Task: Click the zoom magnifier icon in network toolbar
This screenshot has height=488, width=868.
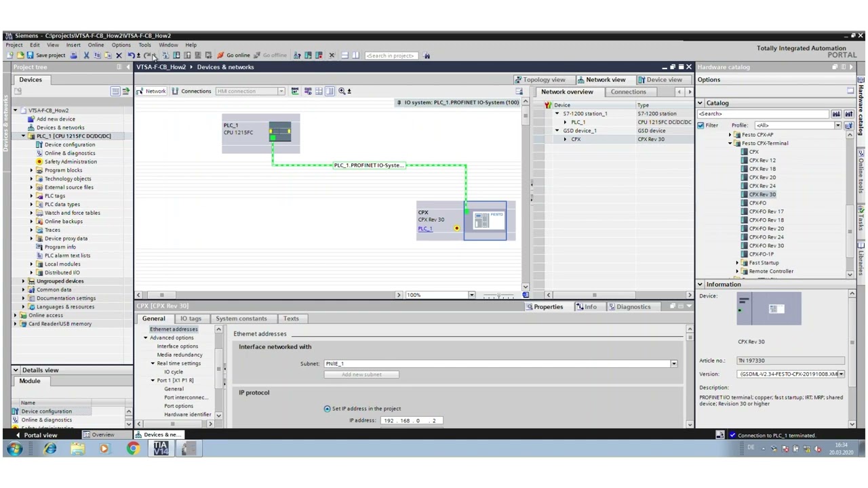Action: (x=342, y=91)
